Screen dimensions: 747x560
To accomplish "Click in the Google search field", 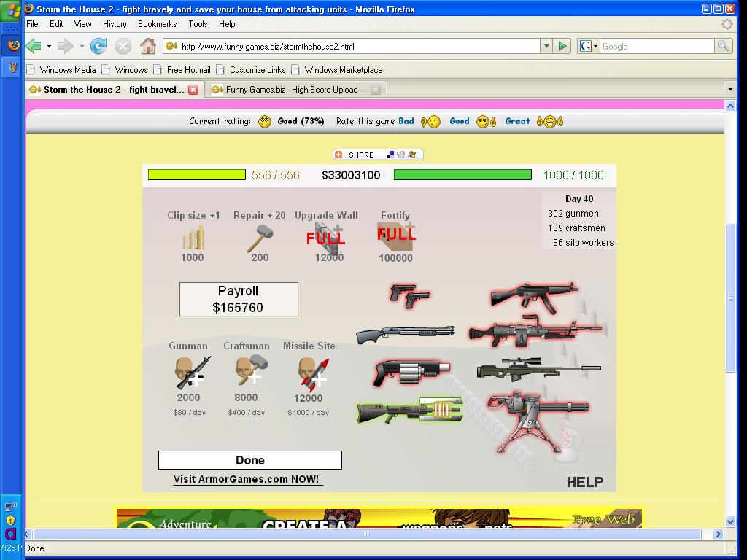I will click(657, 46).
